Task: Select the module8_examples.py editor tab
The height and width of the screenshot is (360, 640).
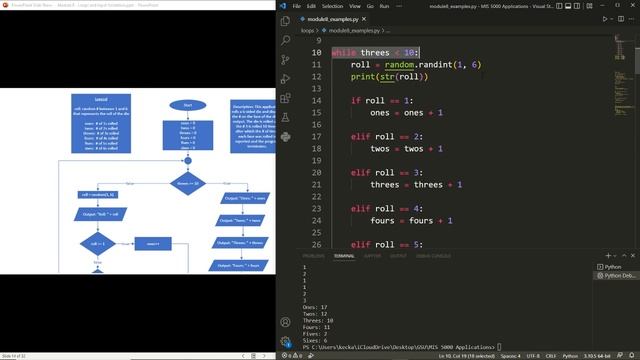Action: click(x=333, y=19)
